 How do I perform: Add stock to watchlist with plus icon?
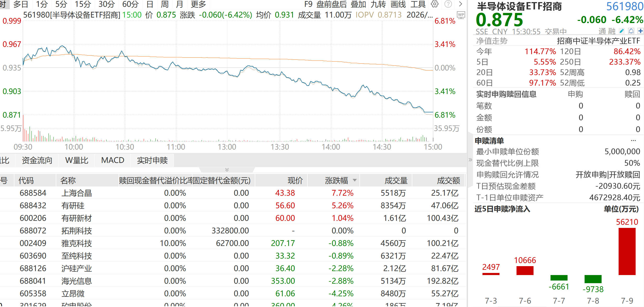(x=640, y=31)
